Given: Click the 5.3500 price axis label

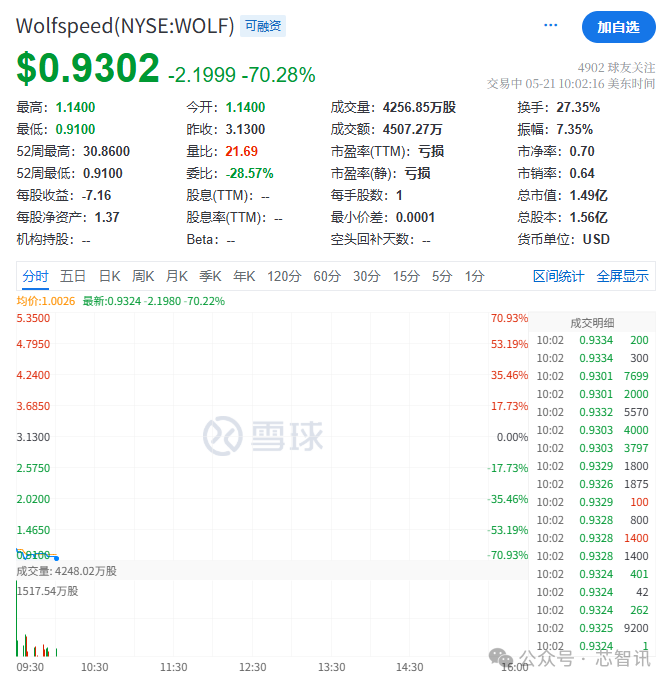Looking at the screenshot, I should [x=33, y=318].
